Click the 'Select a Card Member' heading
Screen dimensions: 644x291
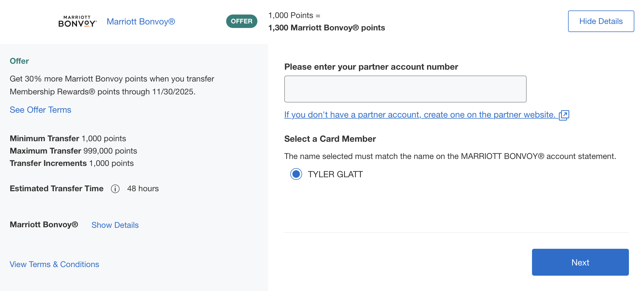pos(330,139)
